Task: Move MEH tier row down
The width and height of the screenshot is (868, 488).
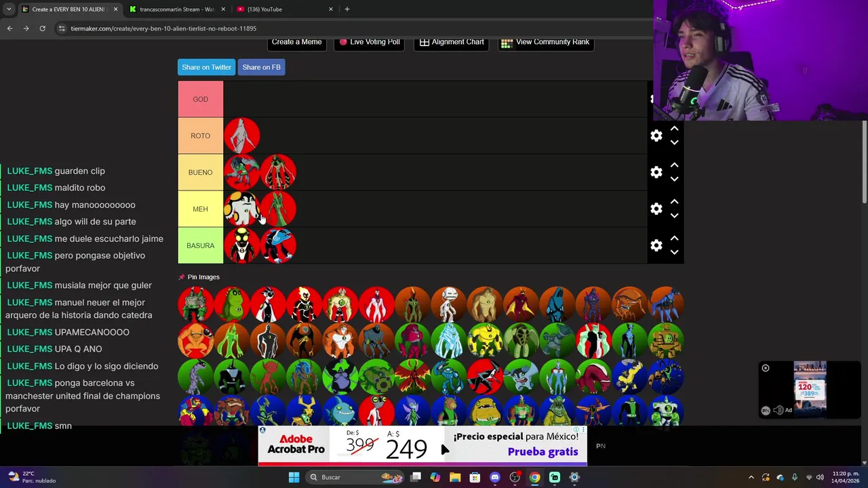Action: coord(674,216)
